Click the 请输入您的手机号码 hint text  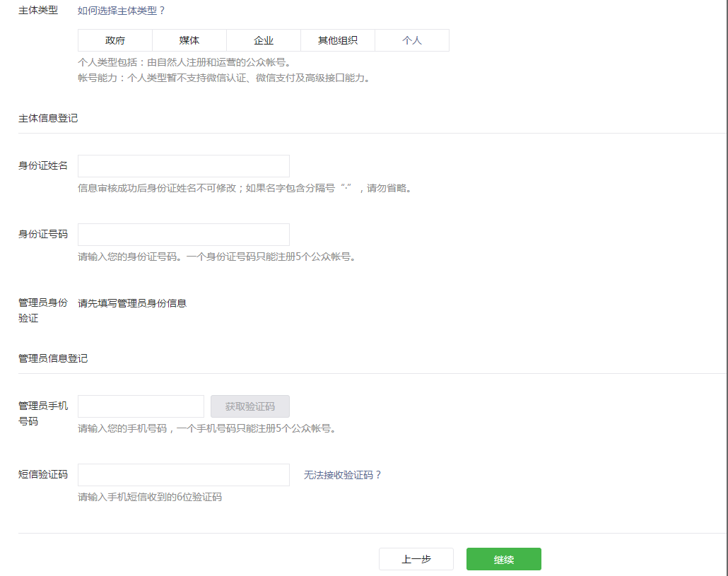point(207,428)
